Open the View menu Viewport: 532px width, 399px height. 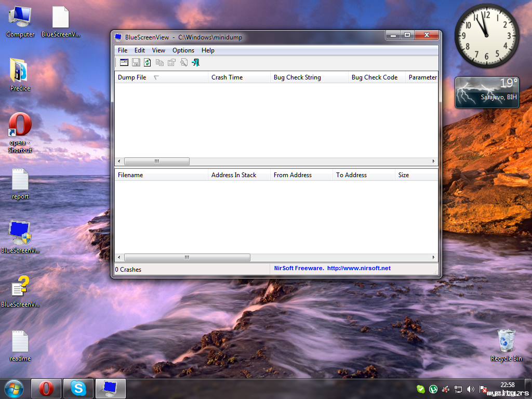pos(158,50)
